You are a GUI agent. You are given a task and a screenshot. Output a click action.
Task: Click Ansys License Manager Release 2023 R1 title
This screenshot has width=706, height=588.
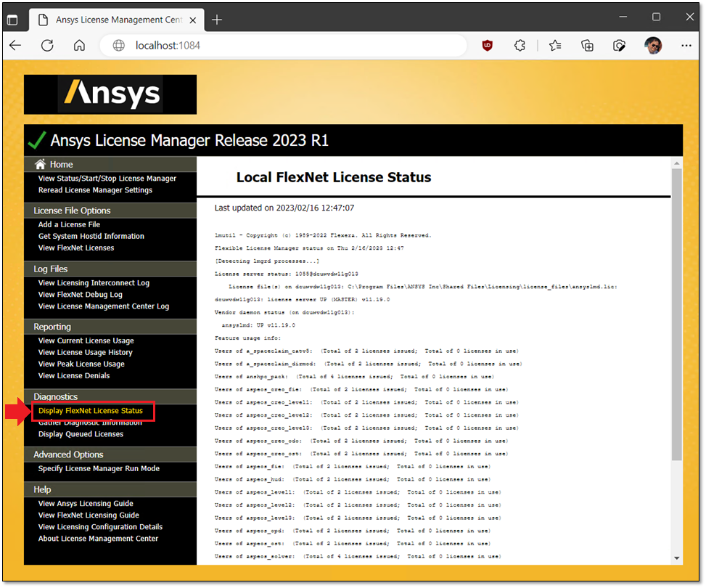click(189, 141)
